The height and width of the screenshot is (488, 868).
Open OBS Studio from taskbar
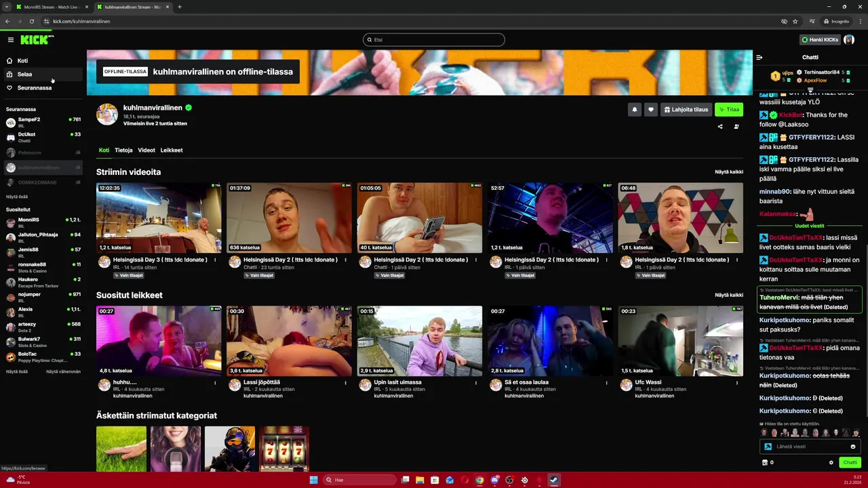(509, 480)
